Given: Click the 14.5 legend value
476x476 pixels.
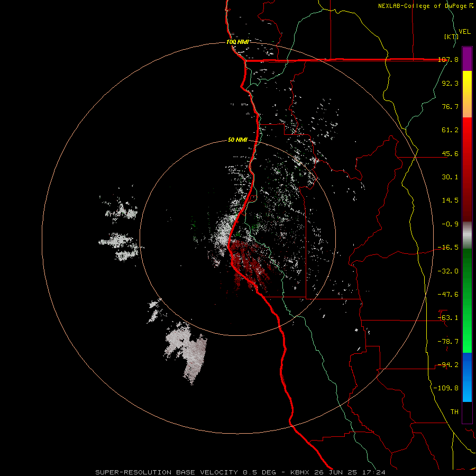Looking at the screenshot, I should point(450,200).
